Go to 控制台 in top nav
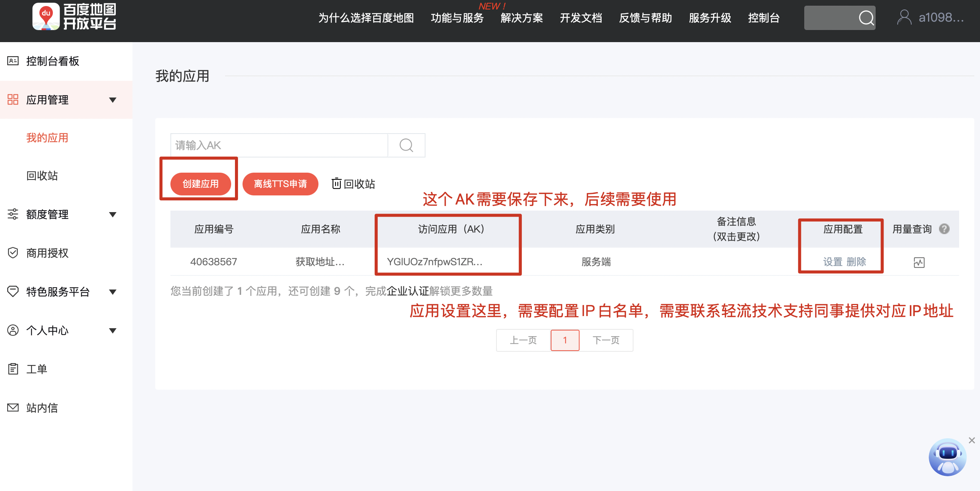The width and height of the screenshot is (980, 491). click(764, 18)
